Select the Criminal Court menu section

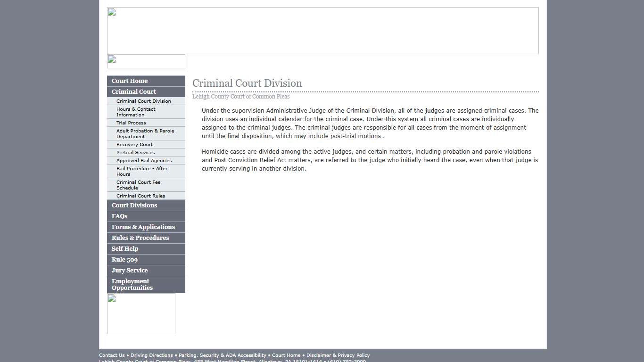[133, 91]
